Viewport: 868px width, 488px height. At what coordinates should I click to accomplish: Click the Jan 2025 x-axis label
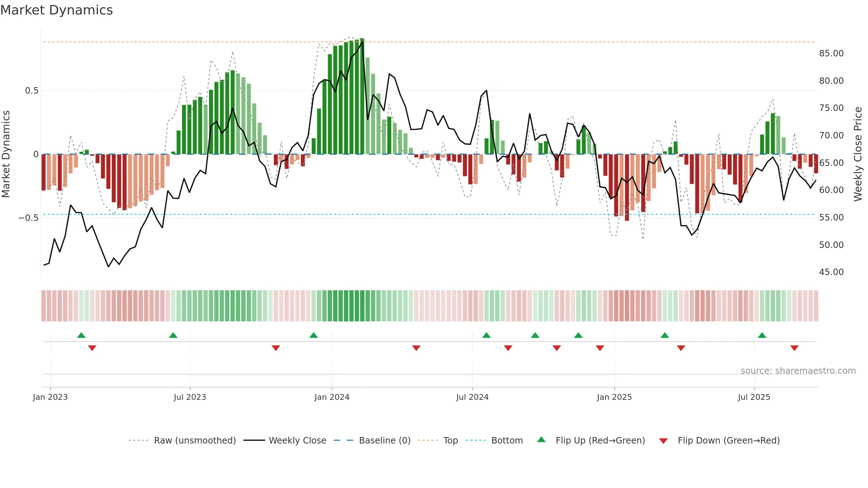coord(614,397)
